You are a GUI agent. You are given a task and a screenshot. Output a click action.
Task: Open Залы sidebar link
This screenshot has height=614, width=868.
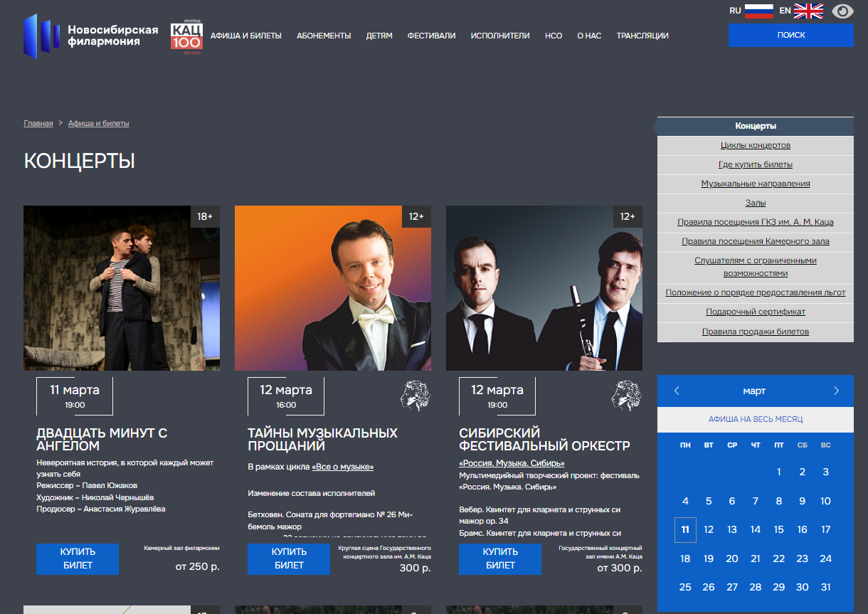756,203
